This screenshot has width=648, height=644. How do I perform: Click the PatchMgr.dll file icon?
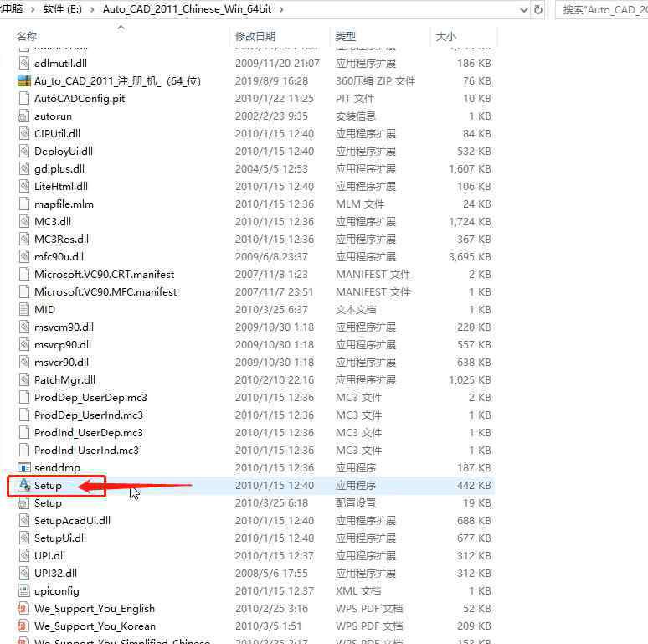point(24,380)
